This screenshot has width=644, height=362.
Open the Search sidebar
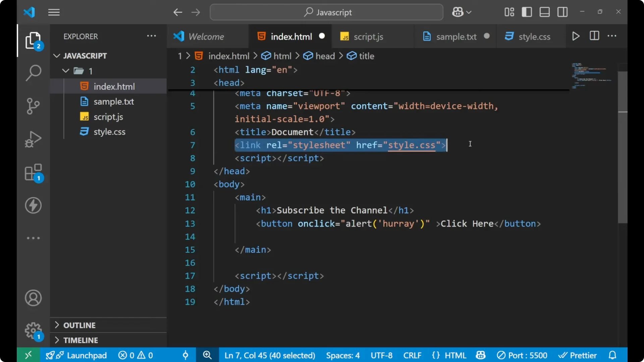click(33, 73)
